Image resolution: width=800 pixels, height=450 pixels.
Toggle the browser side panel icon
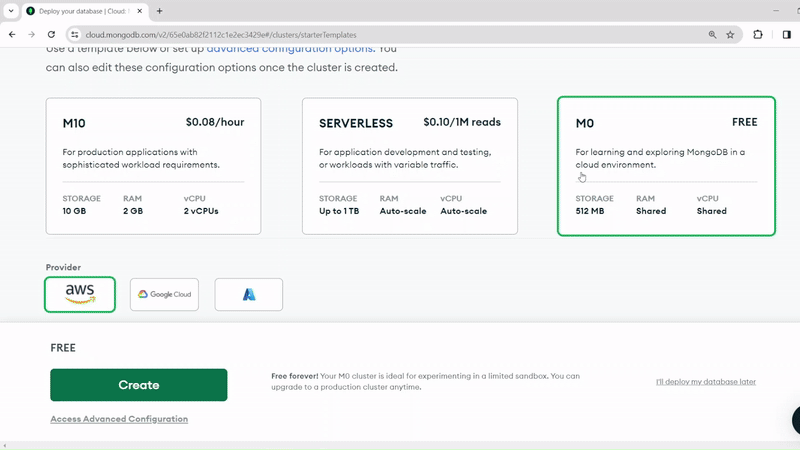786,34
